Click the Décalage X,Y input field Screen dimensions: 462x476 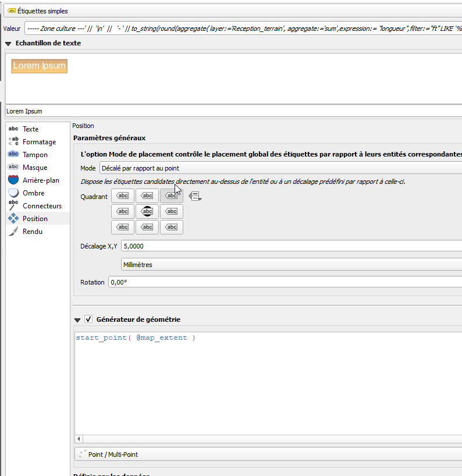(291, 246)
